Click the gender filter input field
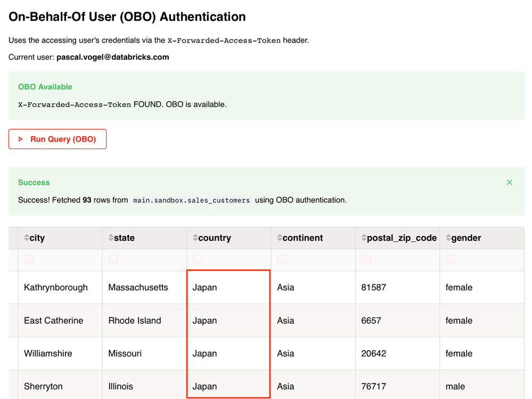Viewport: 532px width, 399px height. click(482, 260)
